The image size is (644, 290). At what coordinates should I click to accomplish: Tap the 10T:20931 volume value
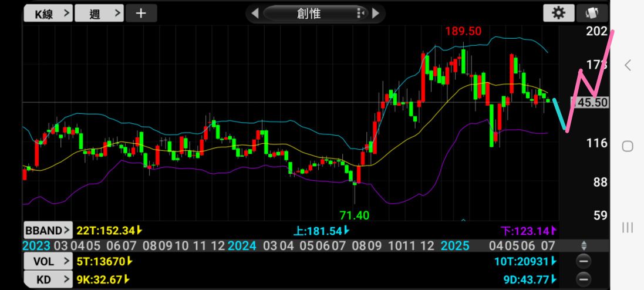coord(526,261)
